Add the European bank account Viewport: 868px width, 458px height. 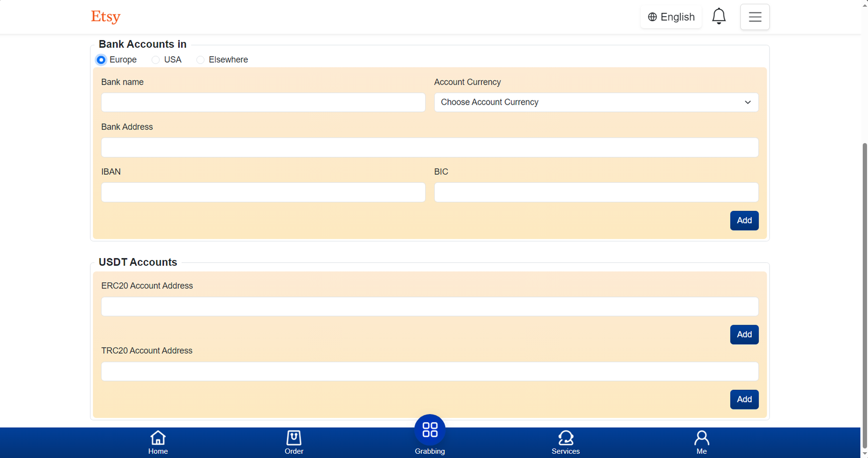point(744,220)
